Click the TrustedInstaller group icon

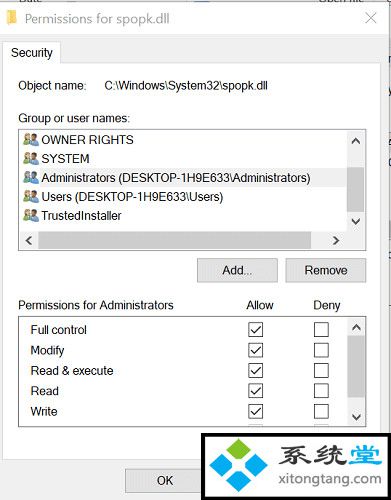31,215
